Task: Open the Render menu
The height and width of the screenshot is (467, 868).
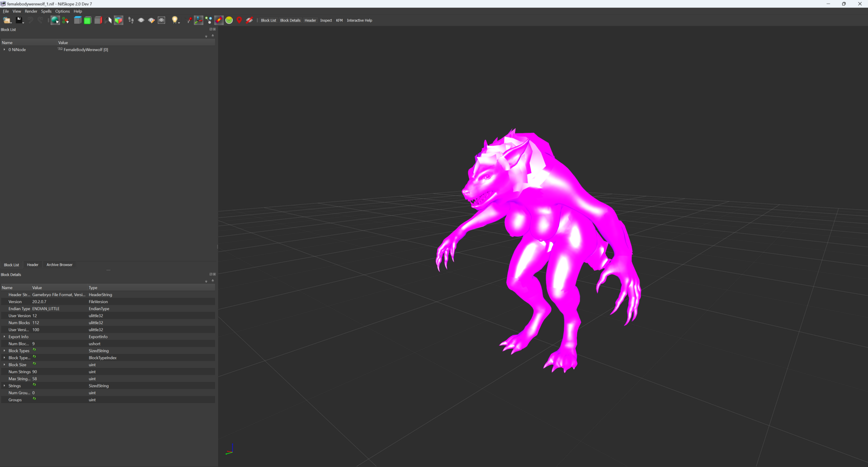Action: point(31,11)
